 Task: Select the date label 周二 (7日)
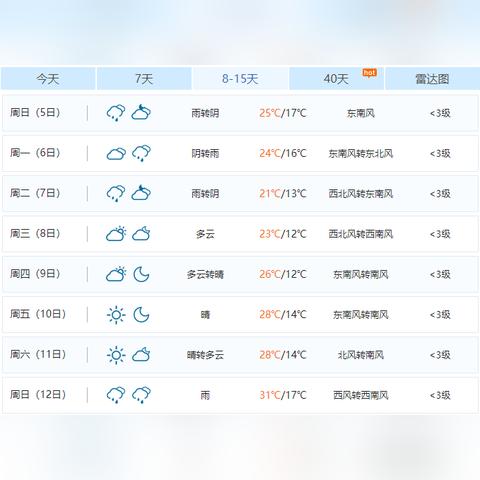(x=35, y=193)
